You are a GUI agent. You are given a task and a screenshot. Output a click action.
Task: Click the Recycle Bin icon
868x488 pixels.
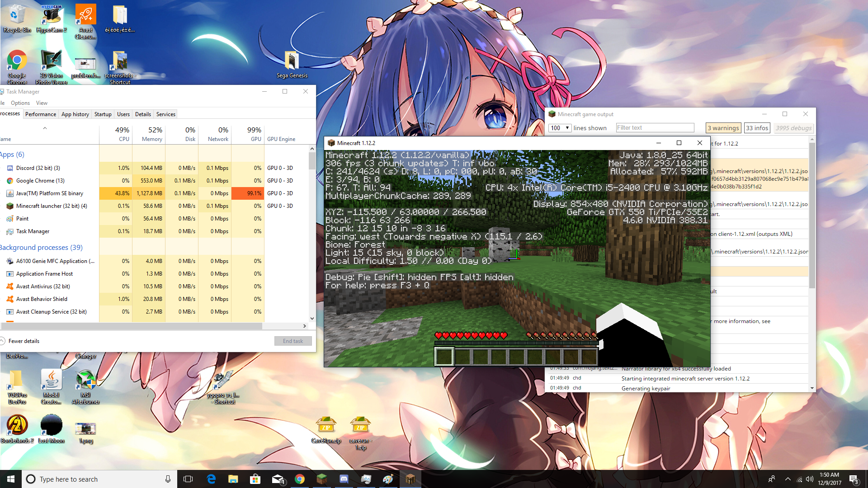pos(17,14)
